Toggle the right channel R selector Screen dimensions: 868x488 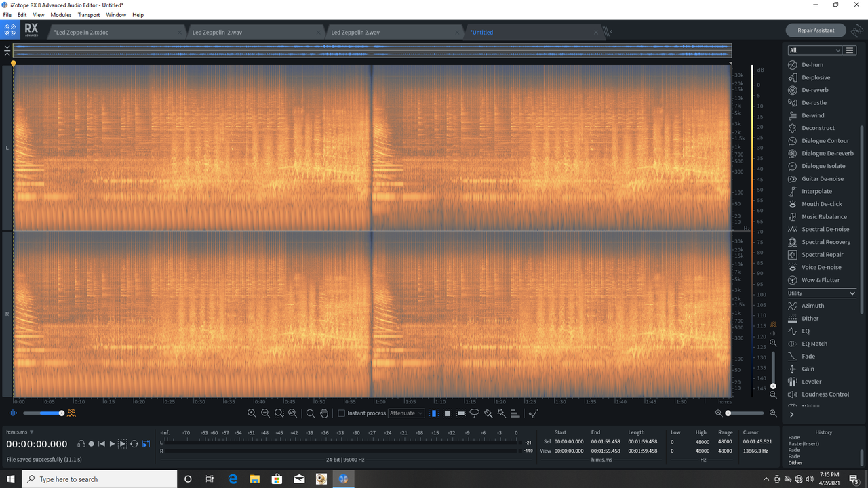click(x=7, y=314)
